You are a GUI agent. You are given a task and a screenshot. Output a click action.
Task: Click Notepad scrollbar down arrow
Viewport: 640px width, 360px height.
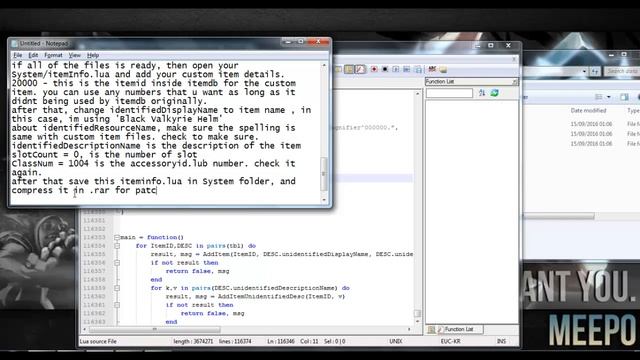pos(324,200)
